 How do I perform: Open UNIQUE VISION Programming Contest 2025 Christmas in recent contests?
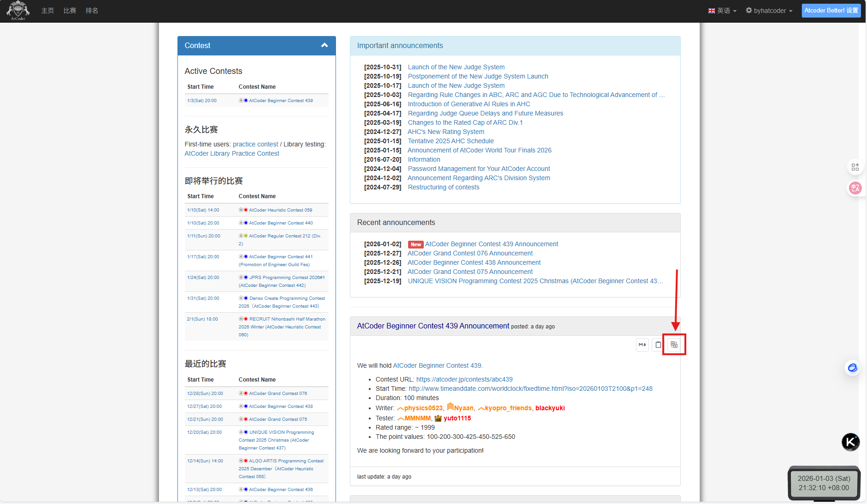pos(276,440)
